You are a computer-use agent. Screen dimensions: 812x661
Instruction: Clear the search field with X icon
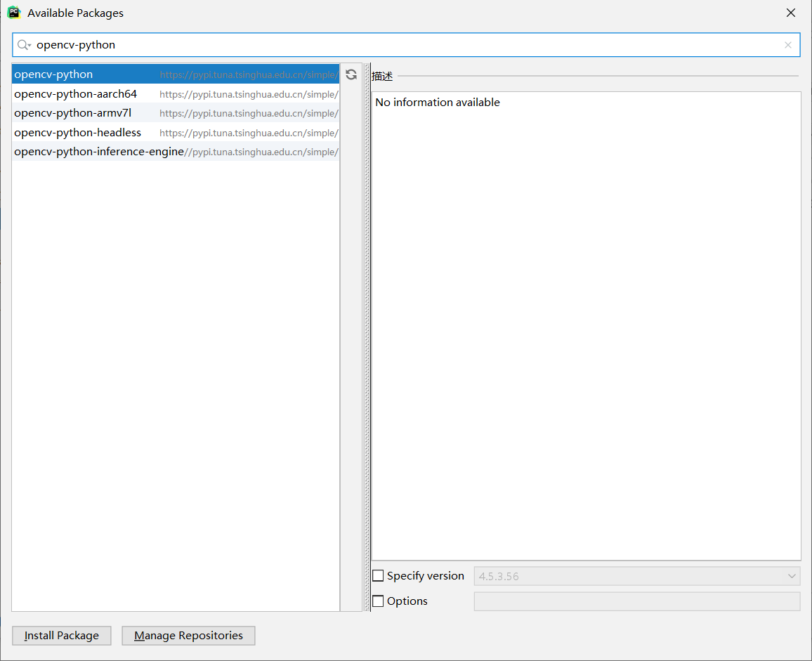(x=787, y=45)
